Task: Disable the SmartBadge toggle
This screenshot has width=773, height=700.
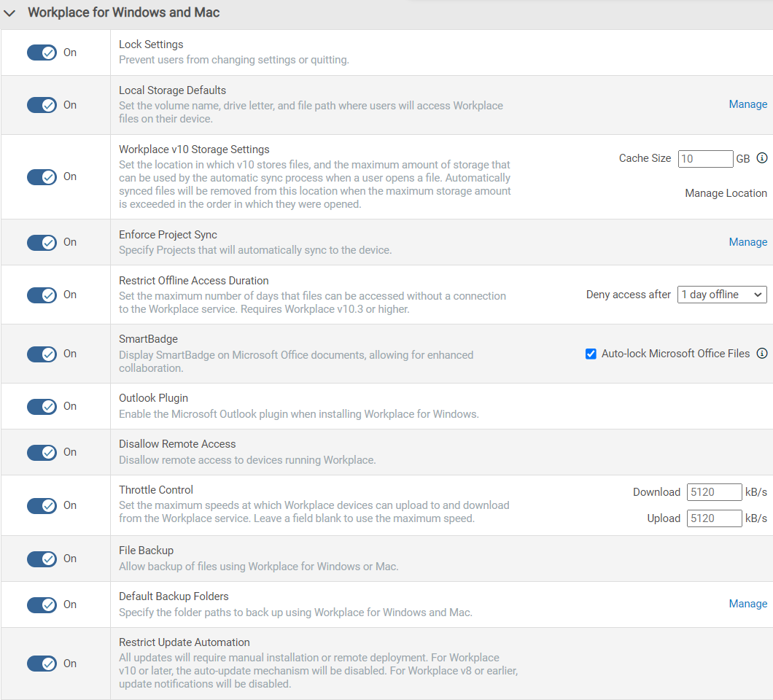Action: click(x=42, y=354)
